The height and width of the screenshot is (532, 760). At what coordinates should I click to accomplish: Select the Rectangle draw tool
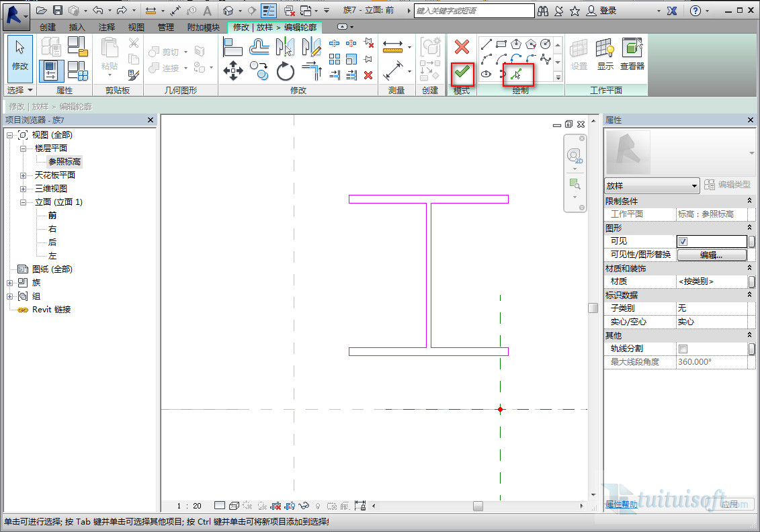click(x=501, y=44)
